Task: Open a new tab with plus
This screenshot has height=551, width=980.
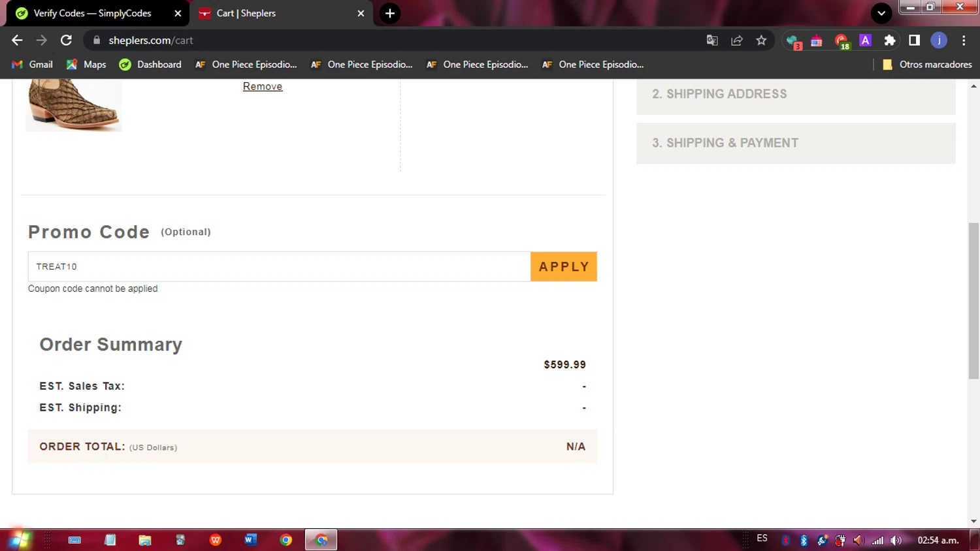Action: point(390,13)
